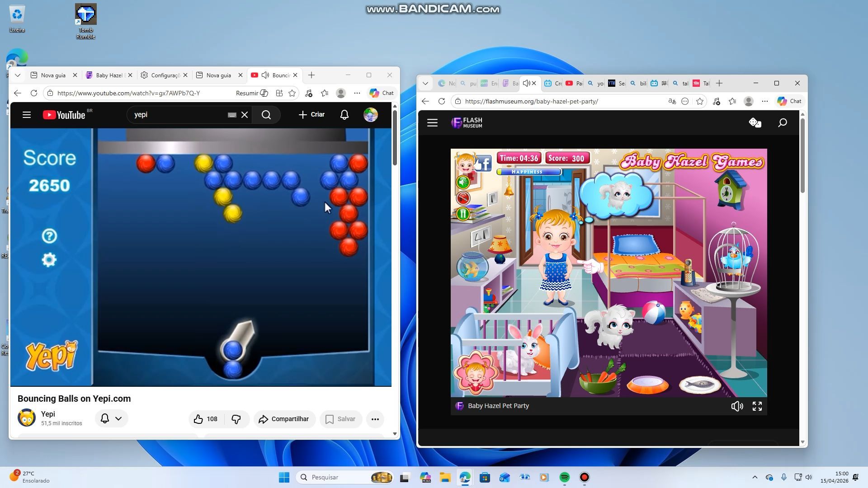Expand the Yepi channel notification options chevron
The height and width of the screenshot is (488, 868).
coord(118,419)
